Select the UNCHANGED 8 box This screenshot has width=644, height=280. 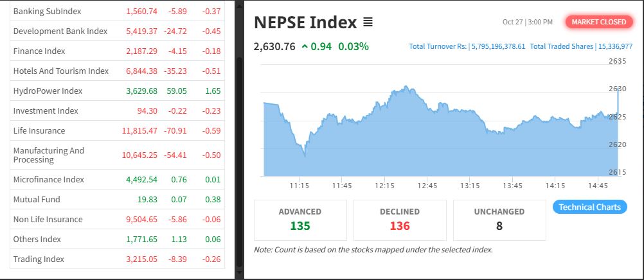[x=499, y=220]
